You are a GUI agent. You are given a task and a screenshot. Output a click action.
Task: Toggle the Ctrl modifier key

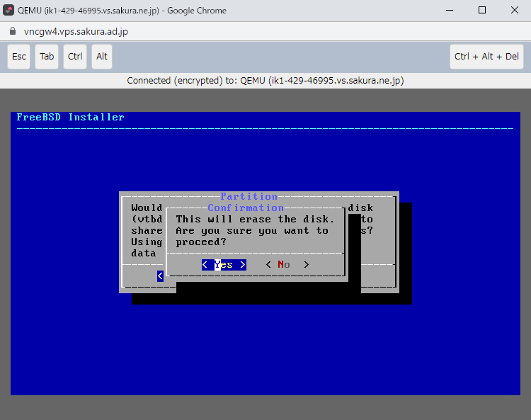75,57
